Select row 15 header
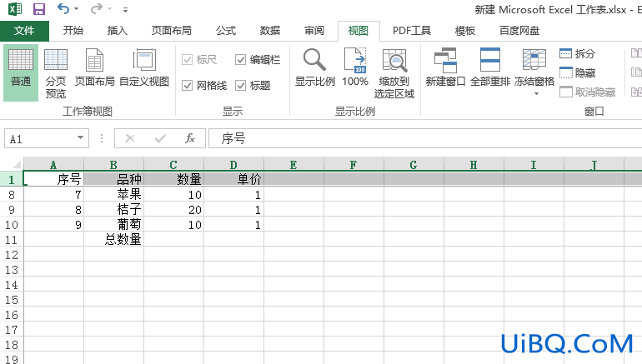The image size is (642, 364). pos(12,300)
